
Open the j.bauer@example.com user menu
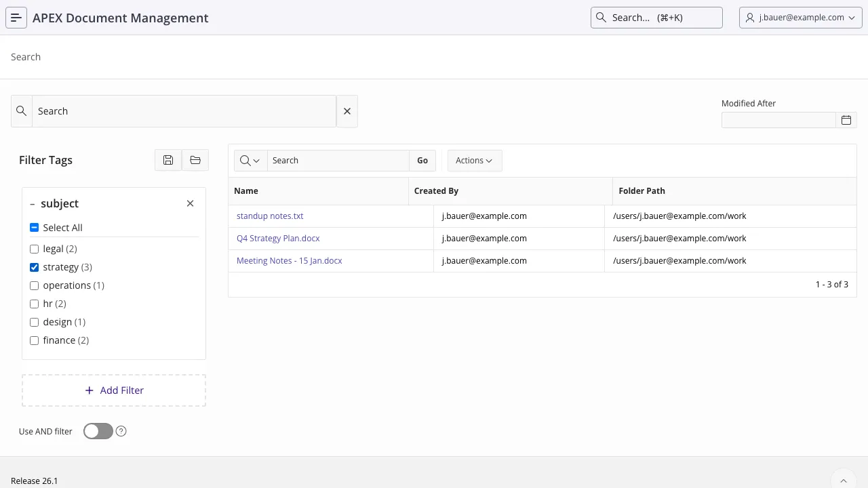(x=801, y=18)
